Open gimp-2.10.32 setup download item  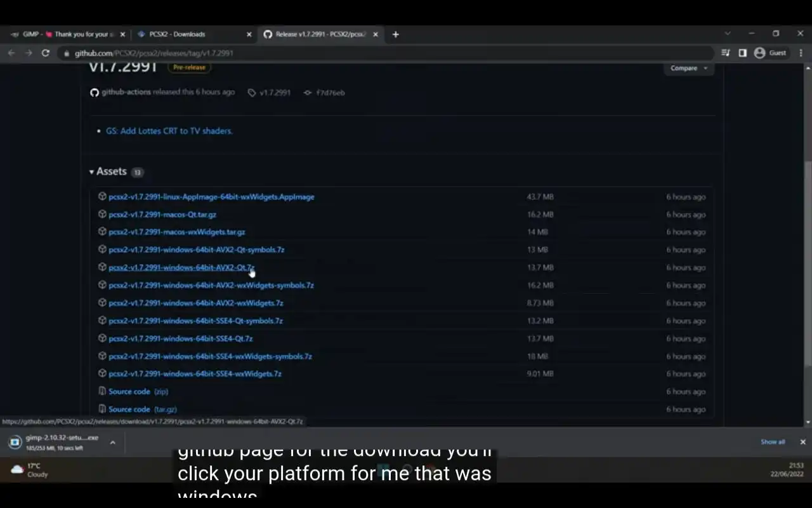point(55,443)
